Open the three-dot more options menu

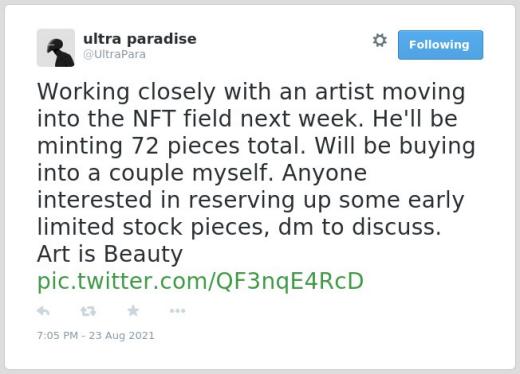point(177,311)
